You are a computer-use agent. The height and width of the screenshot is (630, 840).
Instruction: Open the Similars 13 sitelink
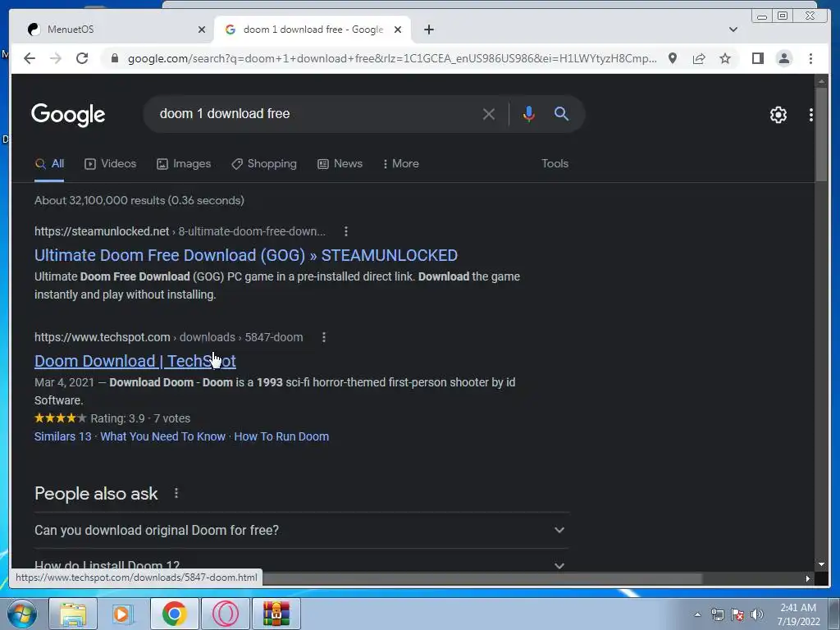62,436
